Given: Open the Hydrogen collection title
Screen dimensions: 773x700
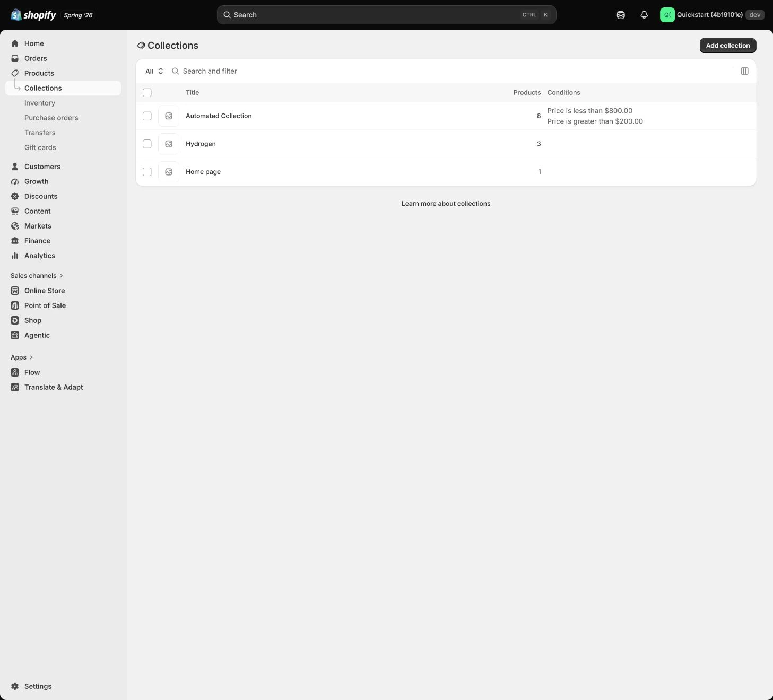Looking at the screenshot, I should coord(201,144).
